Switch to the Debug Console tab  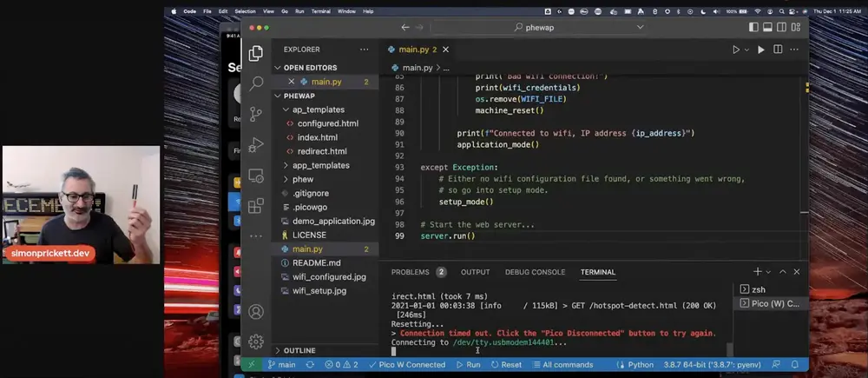click(x=535, y=272)
